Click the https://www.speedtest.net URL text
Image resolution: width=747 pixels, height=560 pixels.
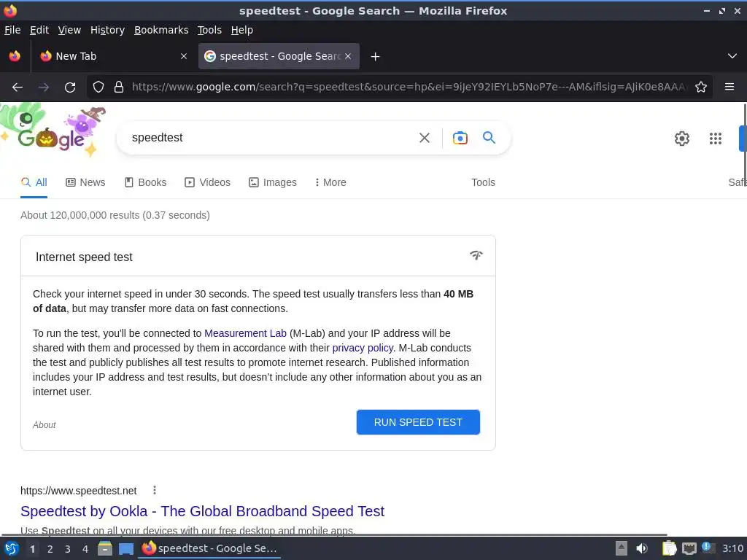click(79, 491)
